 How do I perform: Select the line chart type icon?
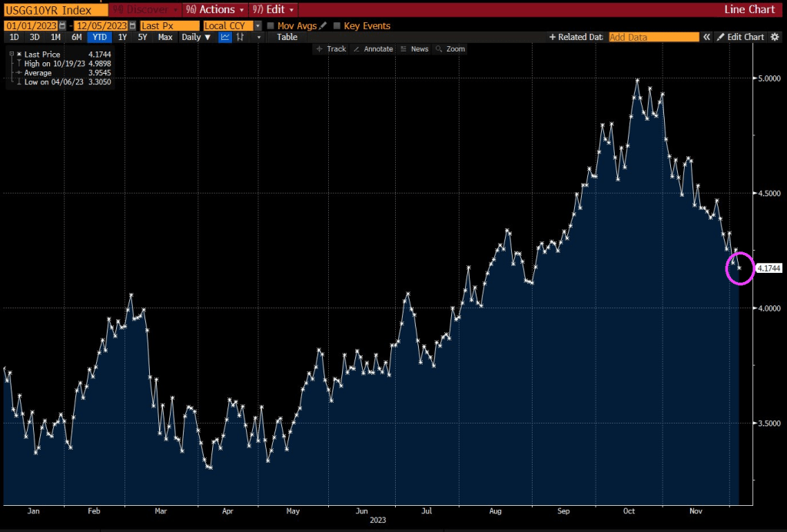point(225,37)
